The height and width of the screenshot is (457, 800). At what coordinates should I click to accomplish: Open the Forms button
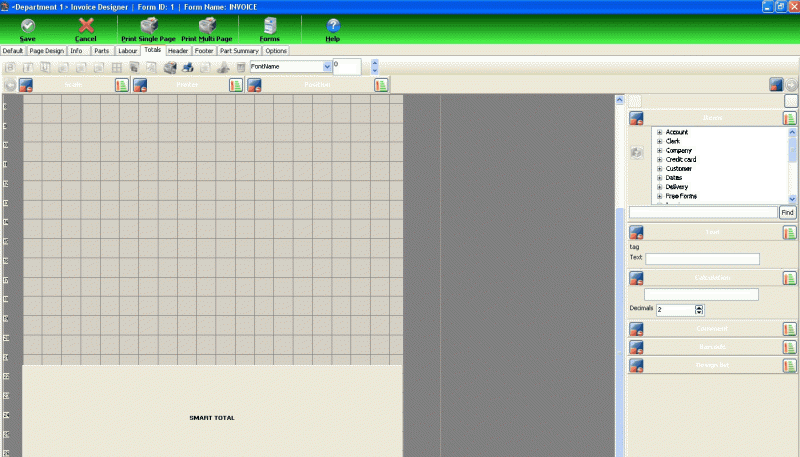click(x=269, y=30)
